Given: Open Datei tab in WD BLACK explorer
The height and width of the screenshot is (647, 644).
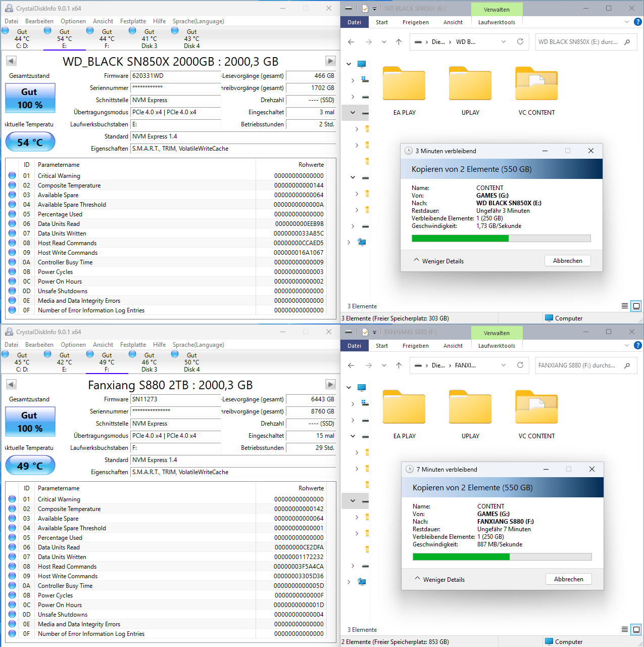Looking at the screenshot, I should coord(355,22).
